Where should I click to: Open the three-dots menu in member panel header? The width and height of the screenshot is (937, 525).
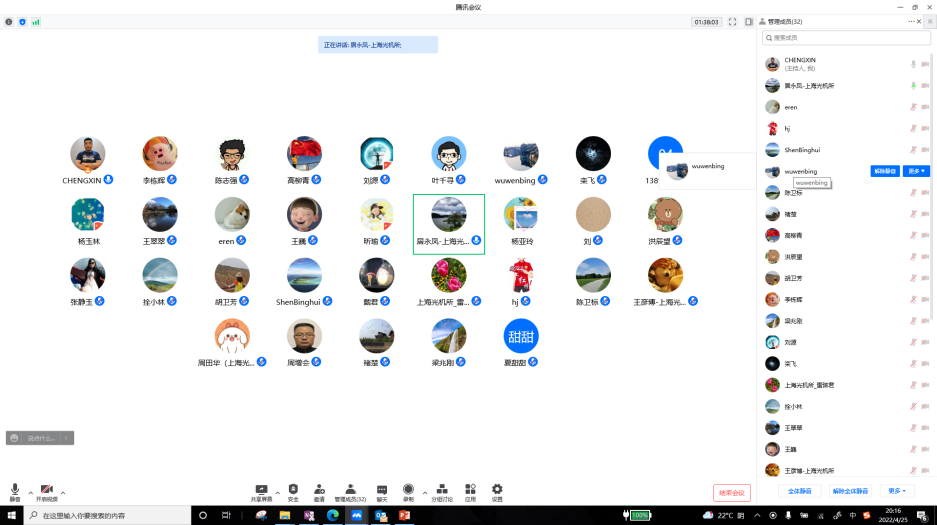[912, 21]
